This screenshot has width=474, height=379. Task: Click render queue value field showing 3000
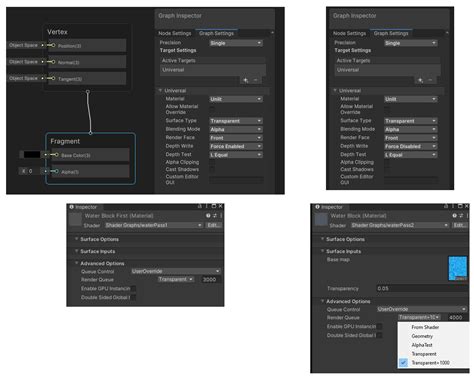point(210,279)
